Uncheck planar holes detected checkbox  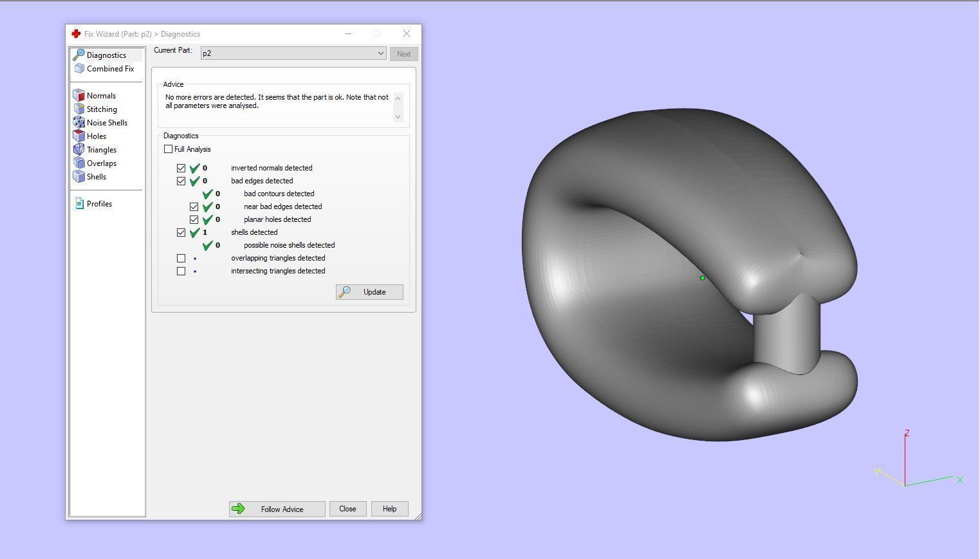(x=194, y=219)
